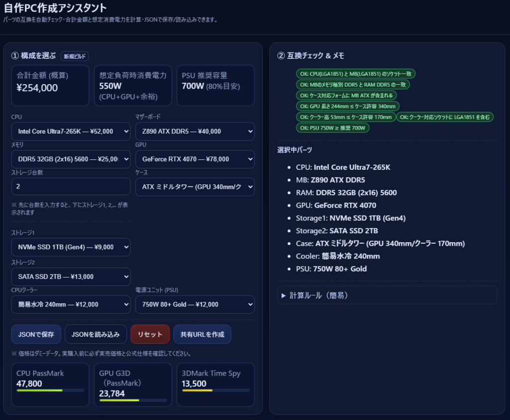This screenshot has height=420, width=510.
Task: Click the JSONを読み込み button
Action: pyautogui.click(x=96, y=334)
